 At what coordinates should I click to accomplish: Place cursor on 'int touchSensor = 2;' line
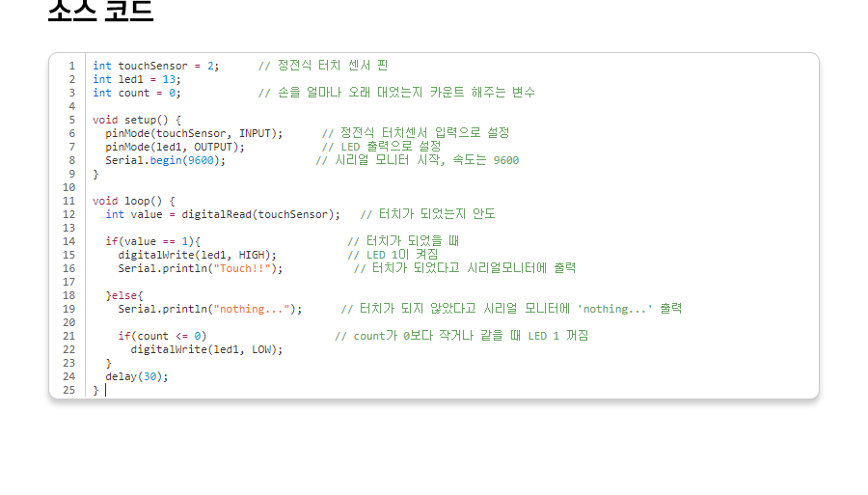155,66
